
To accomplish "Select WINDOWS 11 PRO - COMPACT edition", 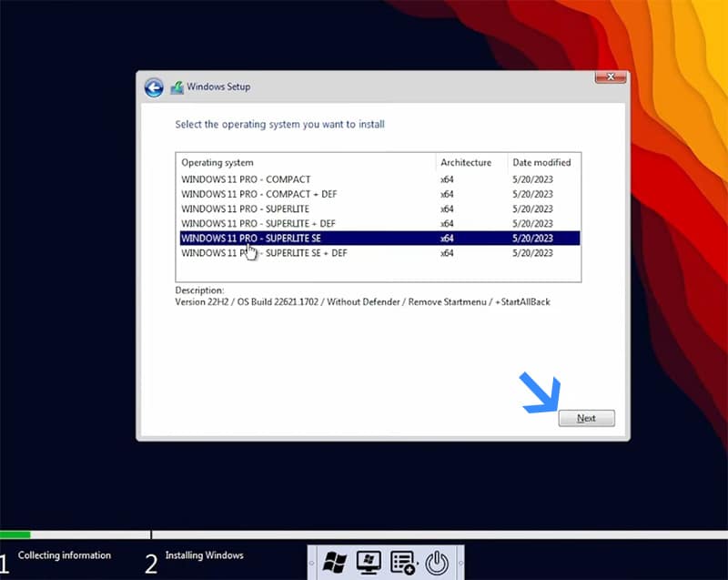I will pyautogui.click(x=246, y=179).
